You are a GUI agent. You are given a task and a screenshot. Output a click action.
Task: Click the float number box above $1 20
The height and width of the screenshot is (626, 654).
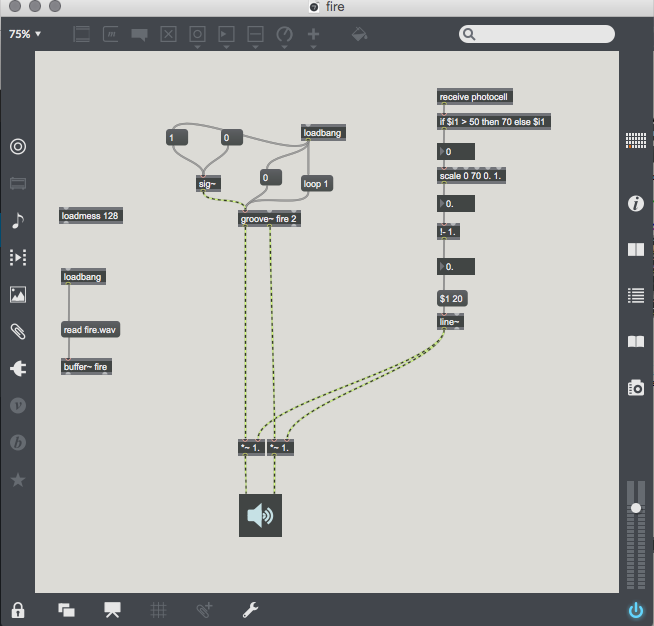[x=456, y=266]
